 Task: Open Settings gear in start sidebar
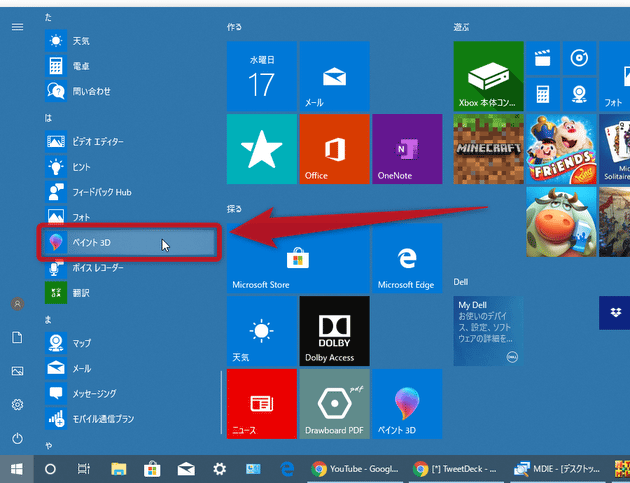tap(17, 405)
